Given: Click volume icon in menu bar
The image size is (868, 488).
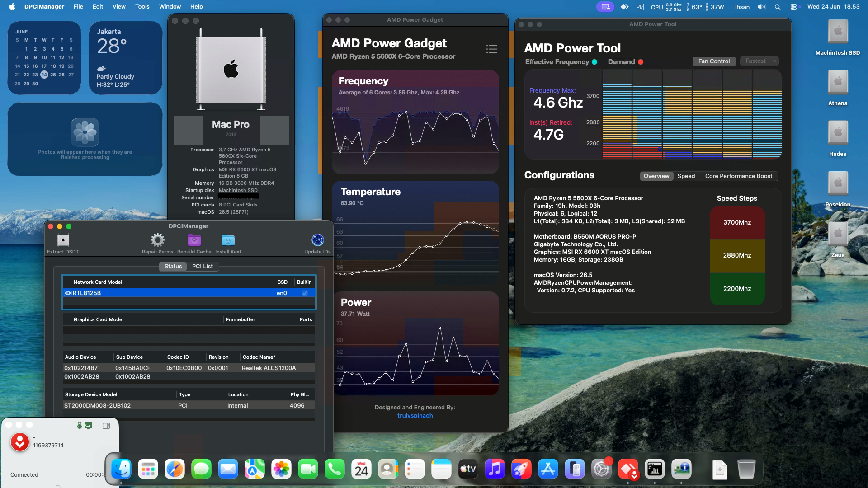Looking at the screenshot, I should coord(762,7).
